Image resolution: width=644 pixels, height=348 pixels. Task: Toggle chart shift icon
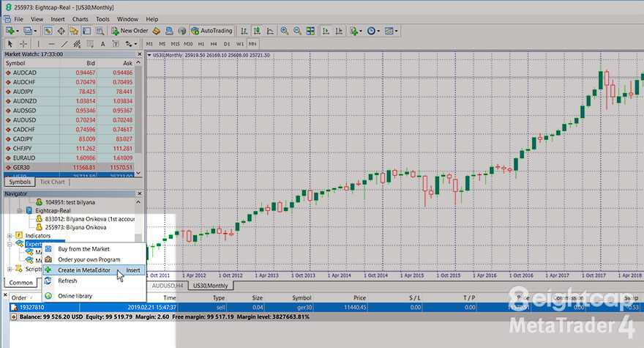tap(339, 31)
